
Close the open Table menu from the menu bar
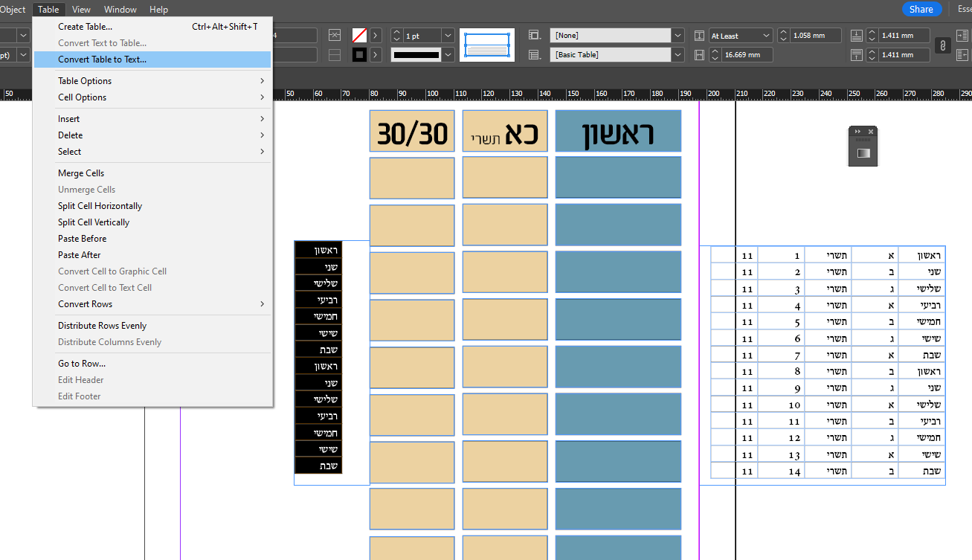(48, 9)
